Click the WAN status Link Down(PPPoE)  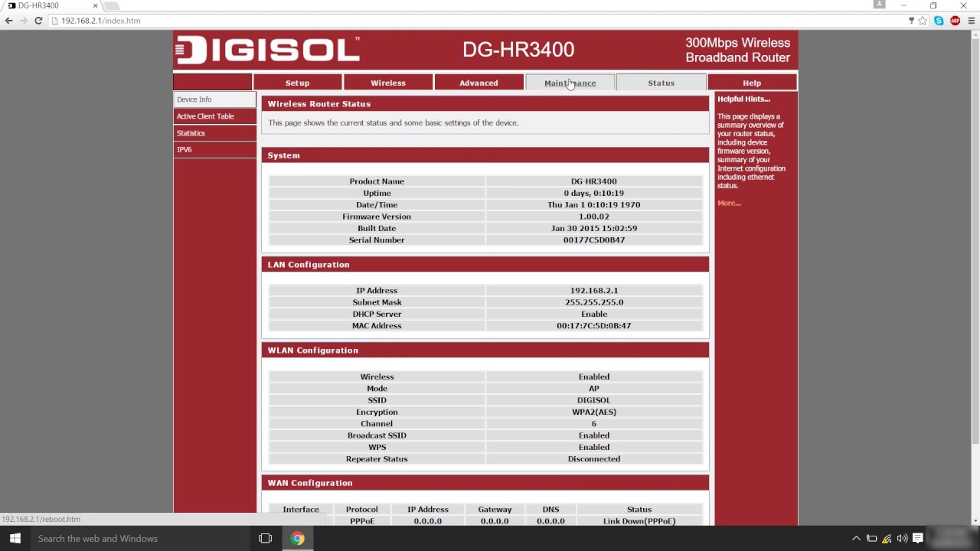(x=639, y=521)
